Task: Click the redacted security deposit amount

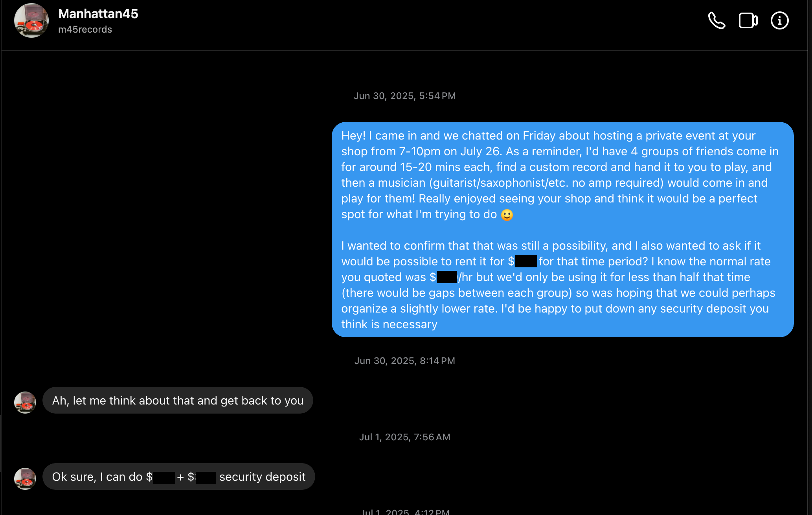Action: (x=206, y=478)
